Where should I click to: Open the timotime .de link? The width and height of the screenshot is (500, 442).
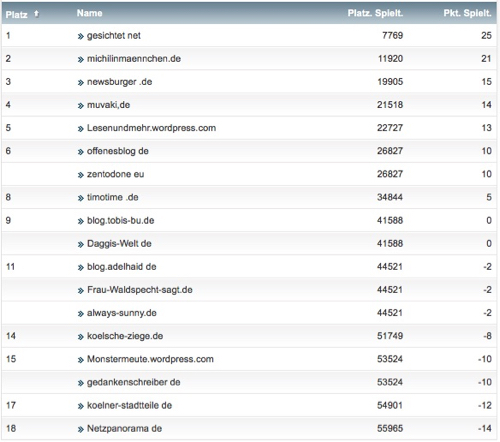[x=112, y=197]
